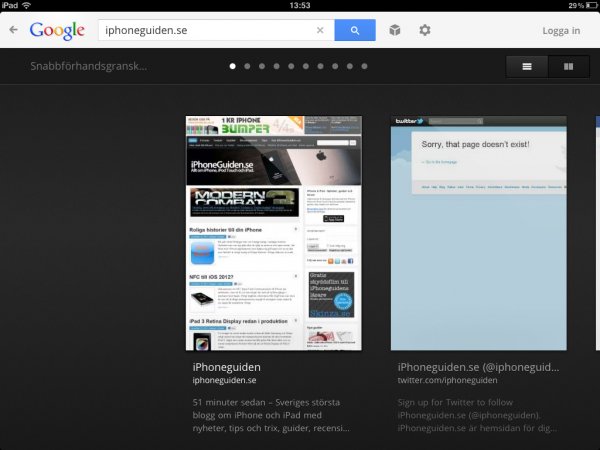The image size is (600, 450).
Task: Open the Google logo home
Action: pos(57,31)
